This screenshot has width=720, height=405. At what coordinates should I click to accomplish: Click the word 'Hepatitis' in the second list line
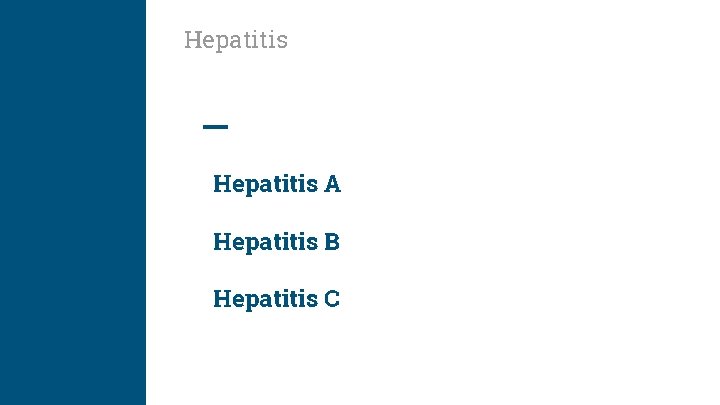pyautogui.click(x=265, y=242)
